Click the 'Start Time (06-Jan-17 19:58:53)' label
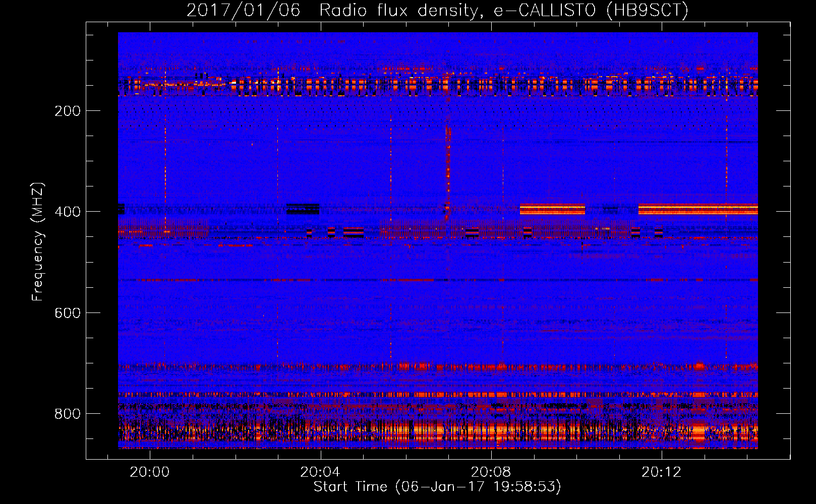 coord(437,487)
